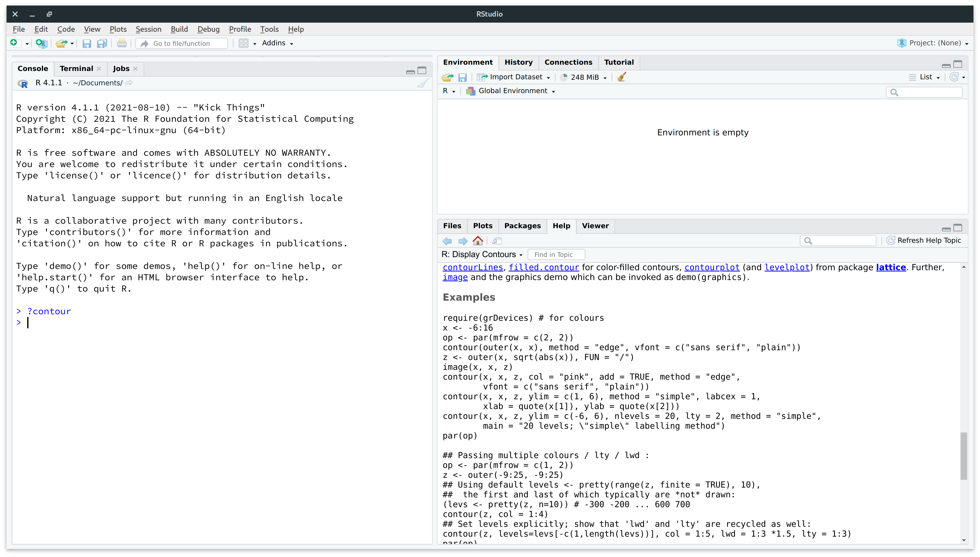Screen dimensions: 980x557
Task: Open the R language selector dropdown
Action: click(449, 91)
